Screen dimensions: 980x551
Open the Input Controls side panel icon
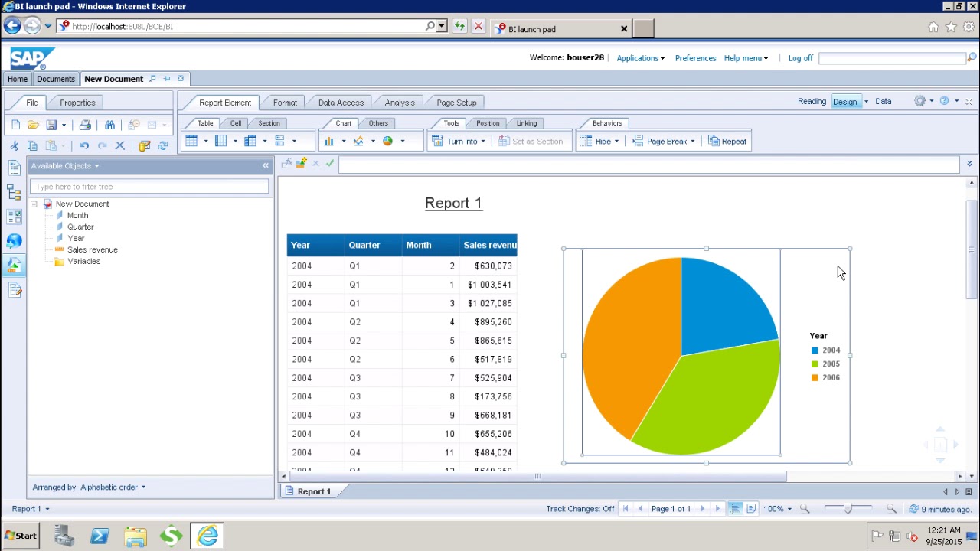click(x=14, y=217)
